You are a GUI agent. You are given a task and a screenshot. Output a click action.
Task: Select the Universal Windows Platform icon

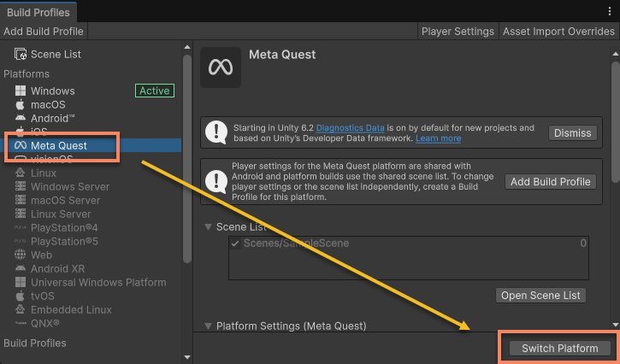click(x=21, y=282)
